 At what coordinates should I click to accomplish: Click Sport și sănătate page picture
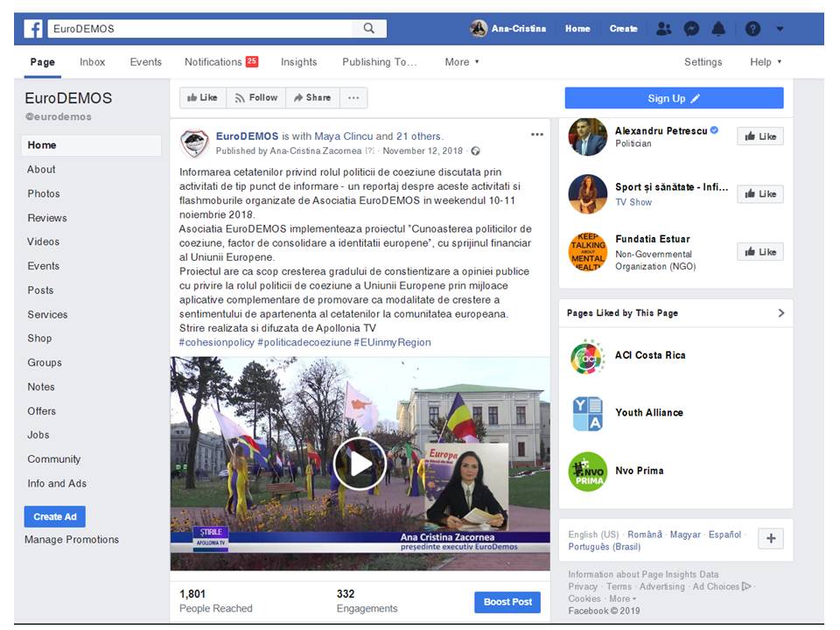(x=588, y=194)
